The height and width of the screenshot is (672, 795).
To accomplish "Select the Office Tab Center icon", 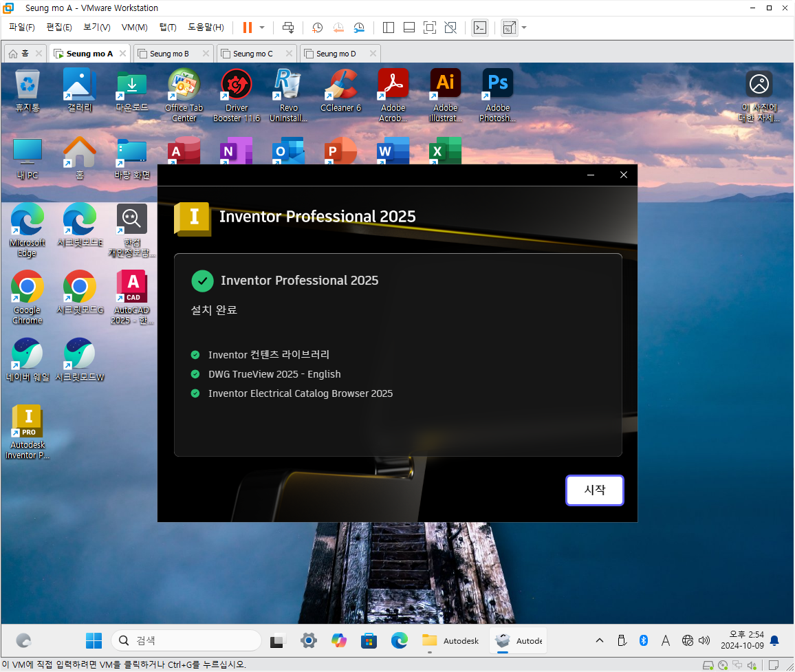I will point(184,96).
